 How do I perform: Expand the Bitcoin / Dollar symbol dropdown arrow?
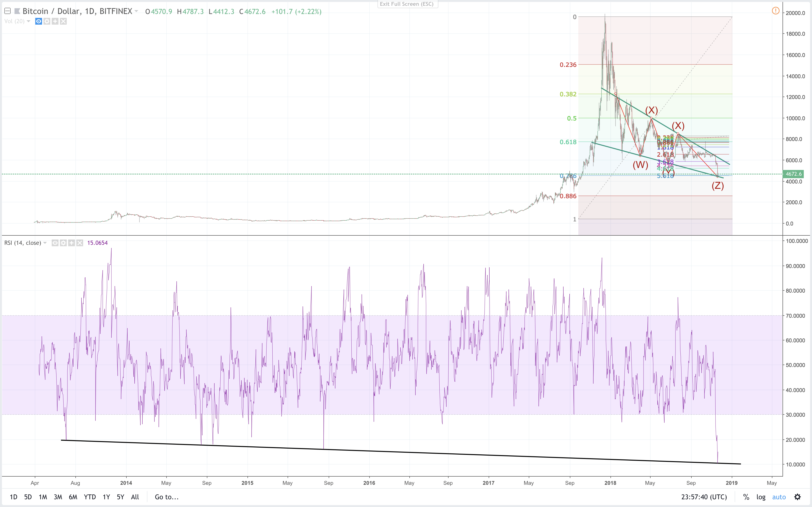coord(136,11)
